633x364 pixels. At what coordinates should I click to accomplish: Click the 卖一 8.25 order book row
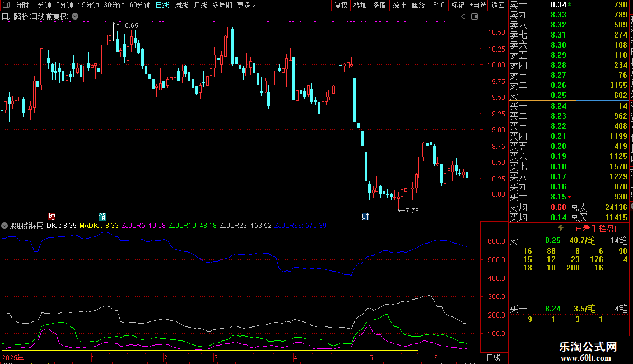point(569,95)
